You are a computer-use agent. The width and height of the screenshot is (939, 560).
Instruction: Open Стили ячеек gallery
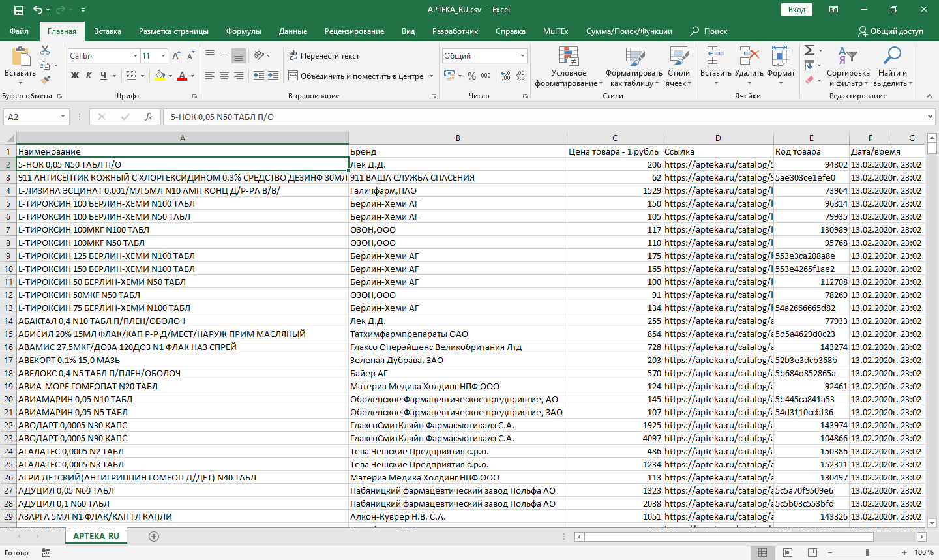point(679,67)
